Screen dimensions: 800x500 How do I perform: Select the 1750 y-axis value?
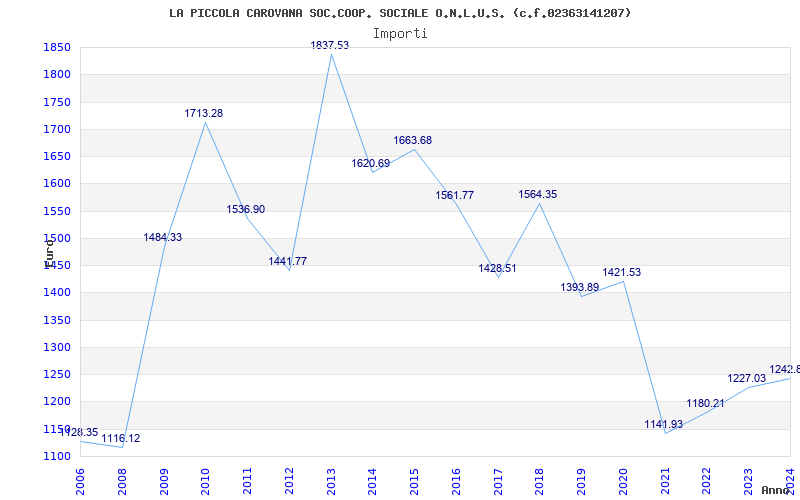pos(57,102)
